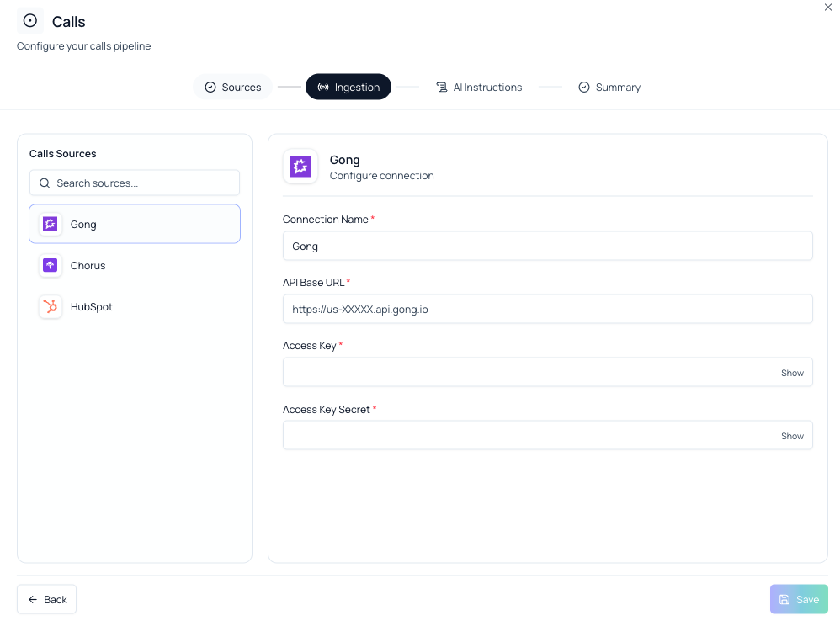
Task: Click the 'API Base URL' label
Action: click(x=313, y=282)
